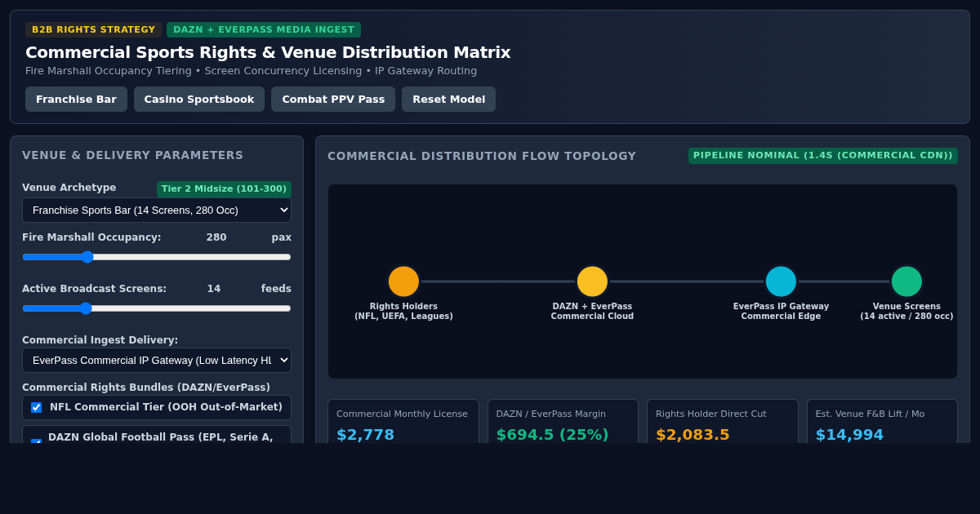Open Commercial Ingest Delivery dropdown
This screenshot has height=514, width=980.
pos(157,360)
